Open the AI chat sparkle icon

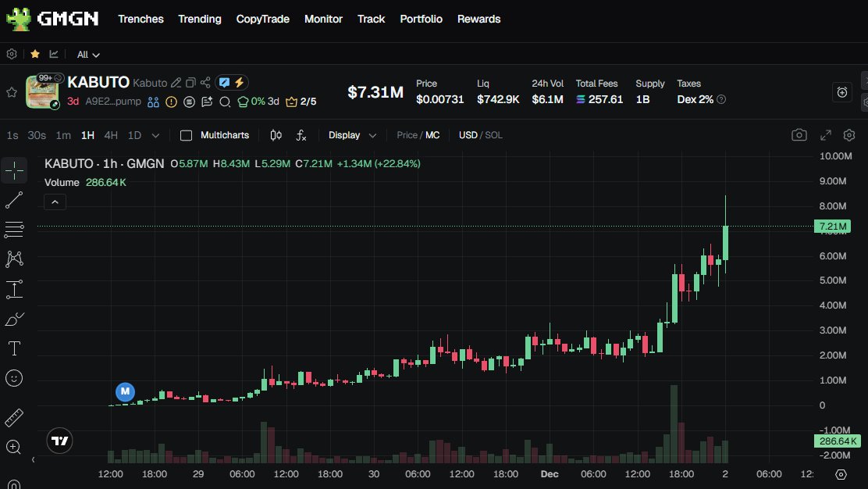coord(207,102)
